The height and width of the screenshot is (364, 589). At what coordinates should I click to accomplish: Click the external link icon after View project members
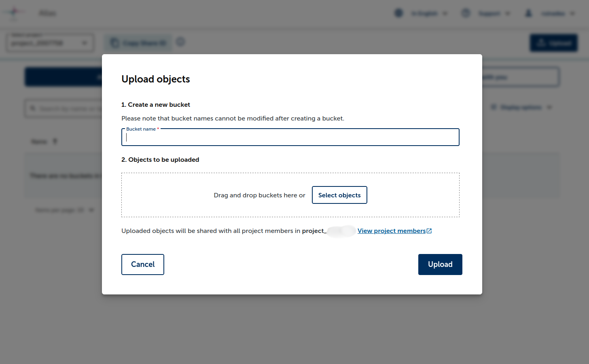pyautogui.click(x=429, y=230)
